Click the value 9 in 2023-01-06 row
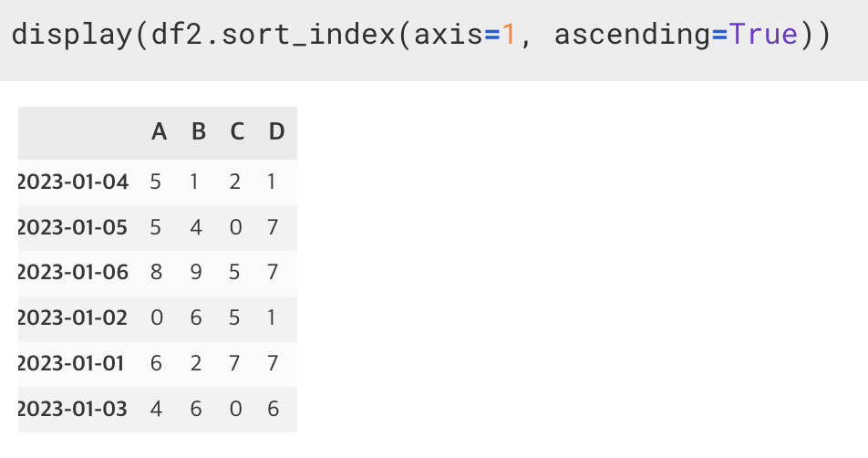This screenshot has width=868, height=458. [x=196, y=273]
